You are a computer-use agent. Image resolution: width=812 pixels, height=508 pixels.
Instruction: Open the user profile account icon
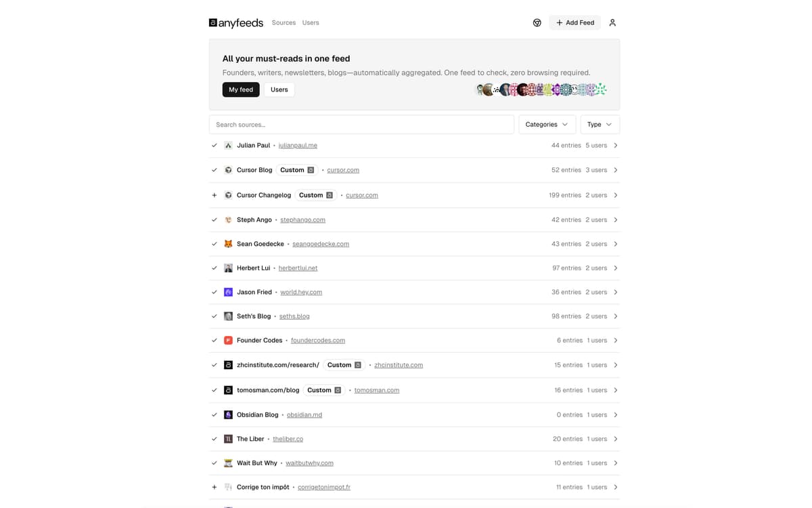[612, 22]
